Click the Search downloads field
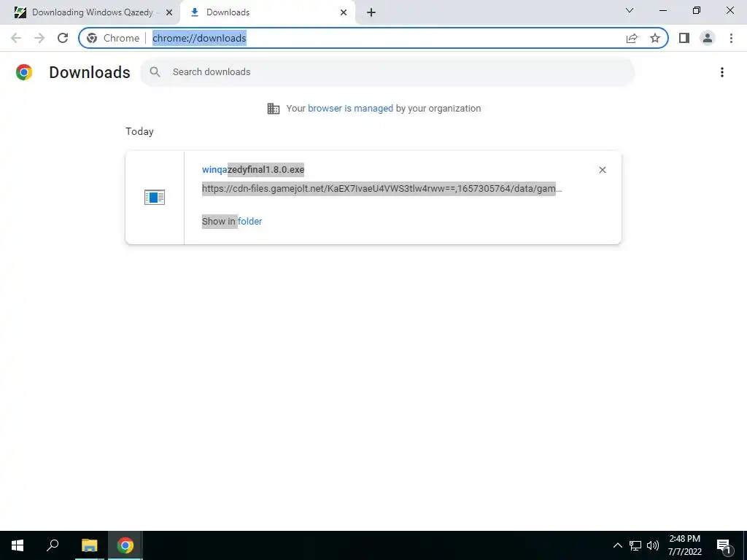 pos(387,72)
